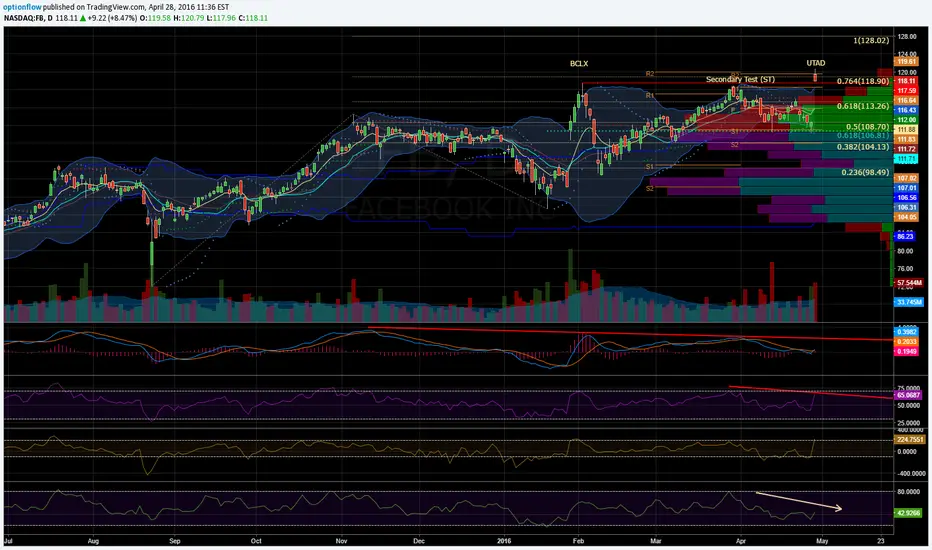932x550 pixels.
Task: Select the BCLX annotation label
Action: [x=579, y=63]
